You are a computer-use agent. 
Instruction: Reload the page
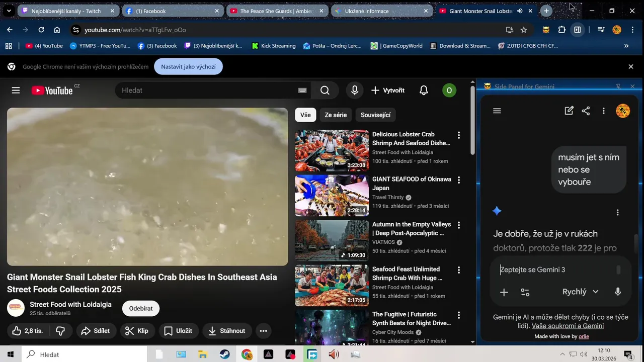(41, 30)
